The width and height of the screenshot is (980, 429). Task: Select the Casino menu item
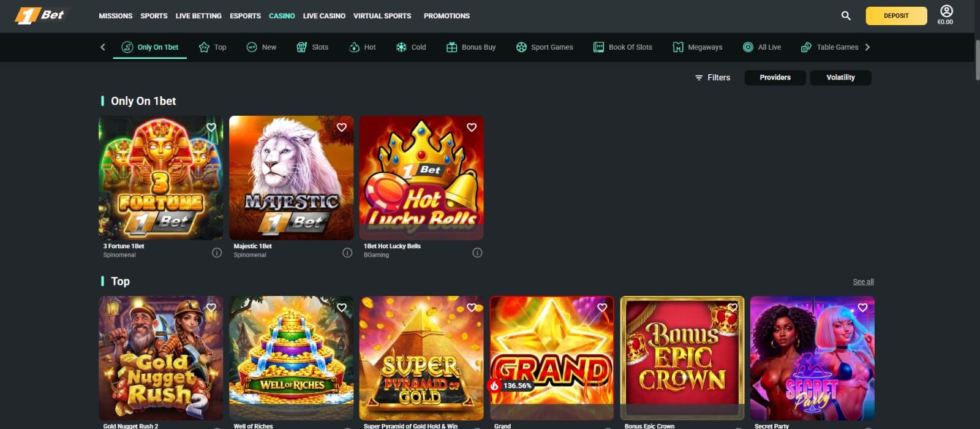[282, 16]
